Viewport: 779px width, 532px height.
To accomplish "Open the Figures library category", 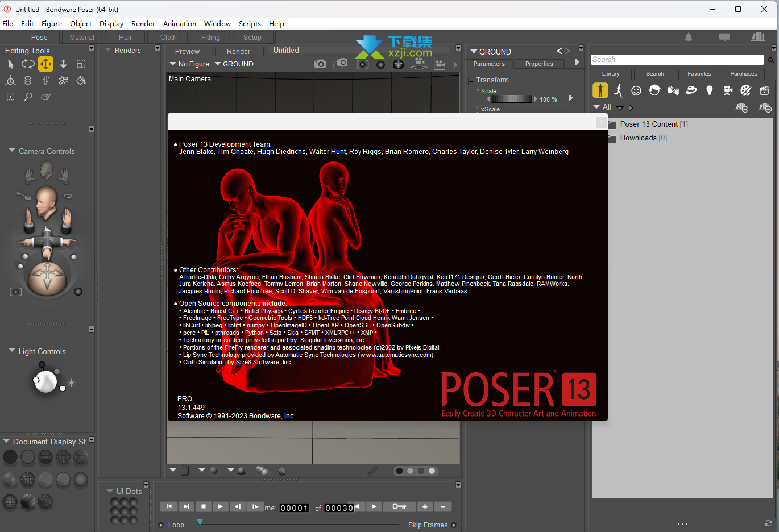I will click(x=600, y=90).
